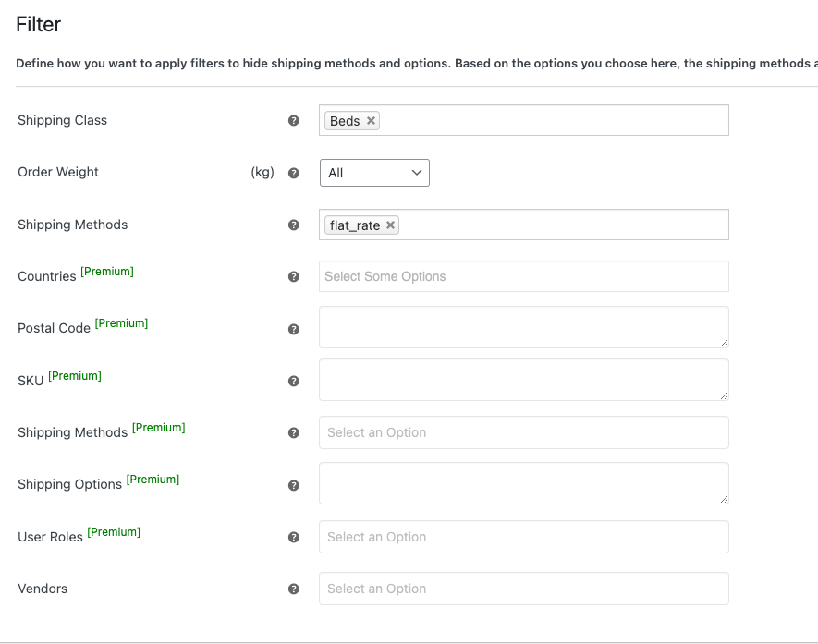Focus the SKU text area
Viewport: 818px width, 644px height.
click(x=524, y=380)
